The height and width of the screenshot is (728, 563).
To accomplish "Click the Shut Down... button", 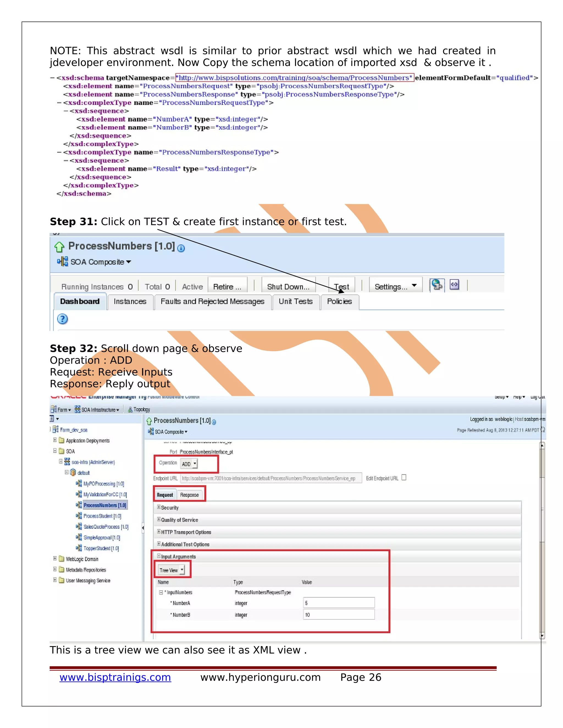I will [288, 286].
